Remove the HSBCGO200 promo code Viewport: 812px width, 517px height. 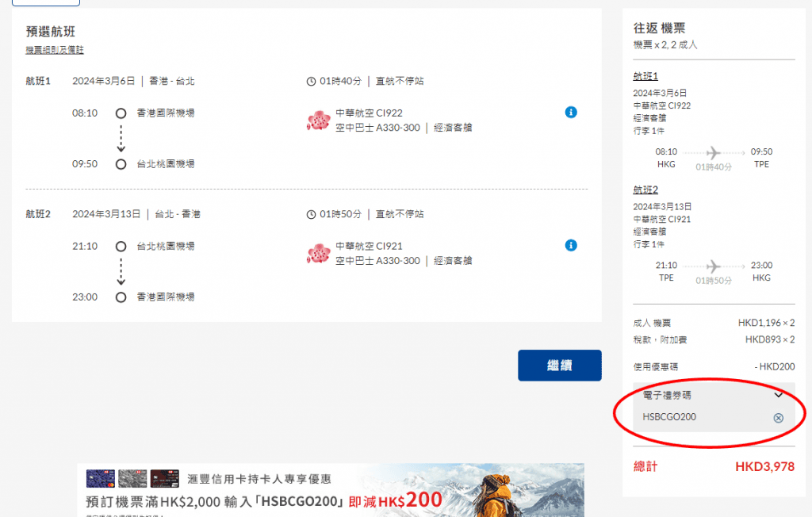click(x=778, y=418)
